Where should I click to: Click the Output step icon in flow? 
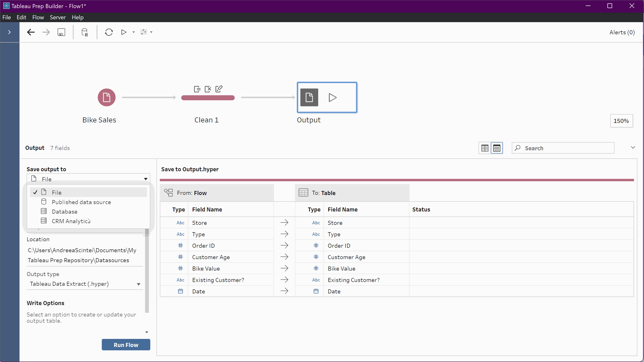pos(309,97)
